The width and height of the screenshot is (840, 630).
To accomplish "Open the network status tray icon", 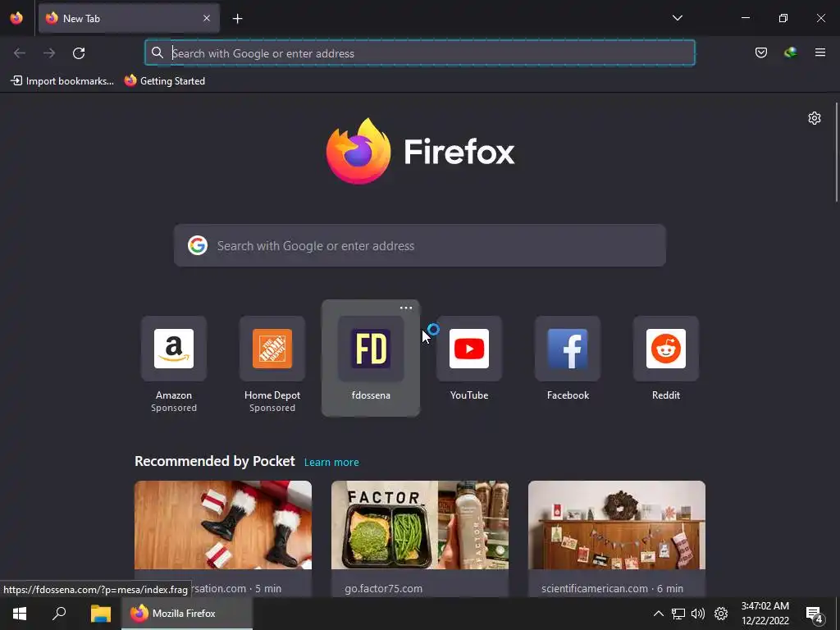I will pyautogui.click(x=678, y=614).
